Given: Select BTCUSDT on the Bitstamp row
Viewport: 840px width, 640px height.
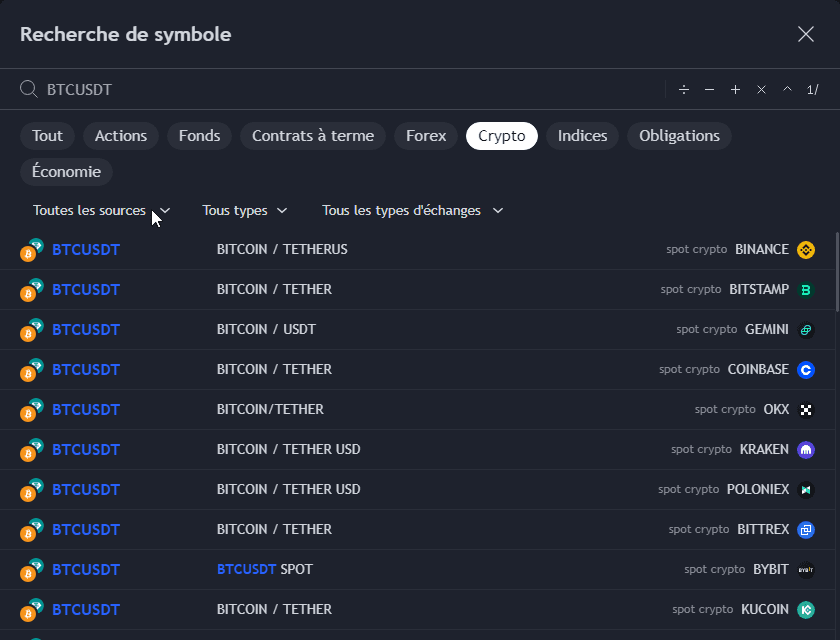Looking at the screenshot, I should pos(86,290).
